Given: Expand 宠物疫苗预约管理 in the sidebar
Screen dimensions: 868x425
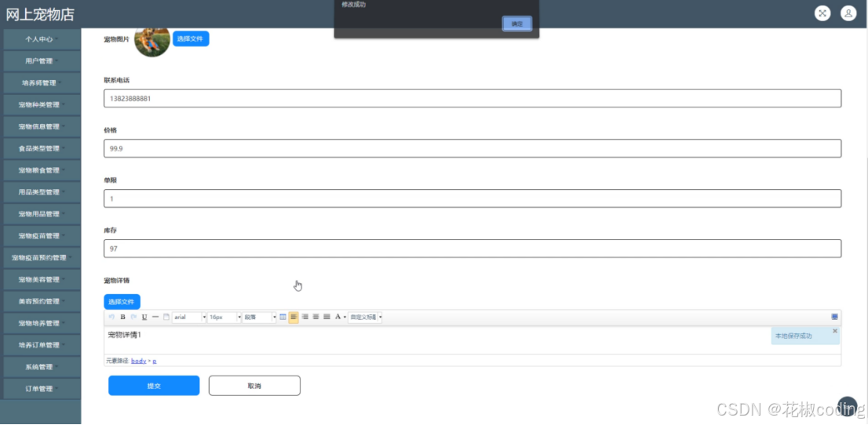Looking at the screenshot, I should 42,258.
